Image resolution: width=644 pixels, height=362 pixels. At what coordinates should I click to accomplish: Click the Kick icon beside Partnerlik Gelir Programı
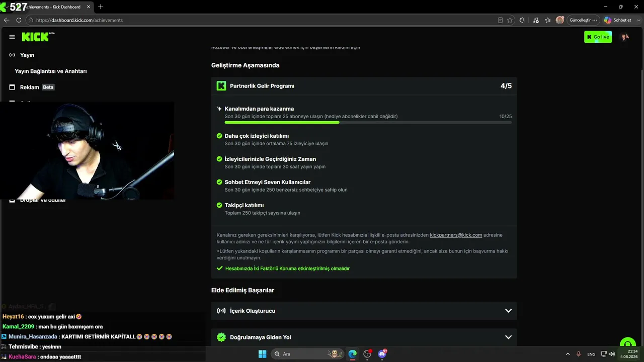221,86
